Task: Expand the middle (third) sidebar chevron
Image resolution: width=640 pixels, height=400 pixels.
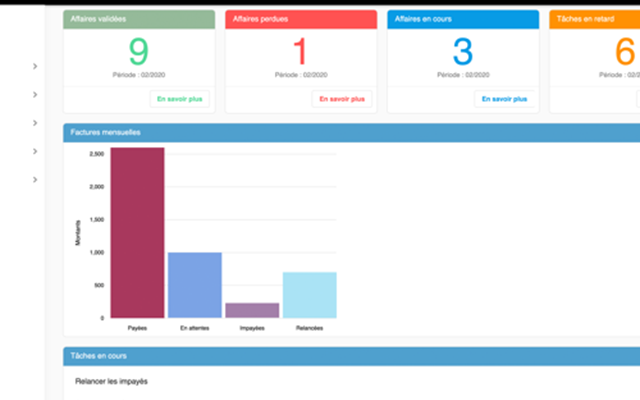Action: 35,123
